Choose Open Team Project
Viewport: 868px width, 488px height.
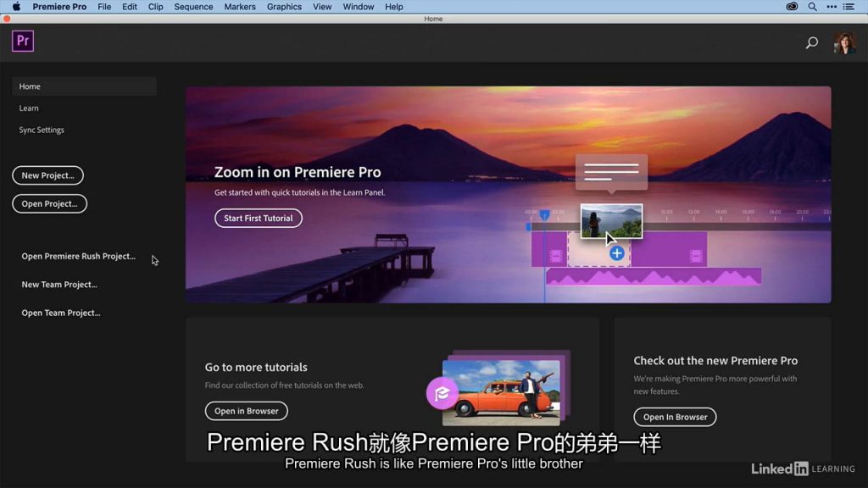point(61,313)
